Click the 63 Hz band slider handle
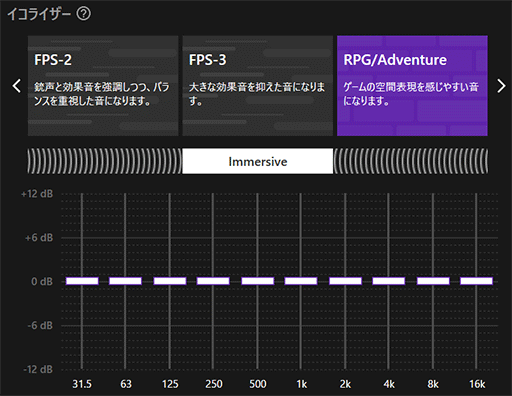This screenshot has width=512, height=396. click(x=125, y=281)
